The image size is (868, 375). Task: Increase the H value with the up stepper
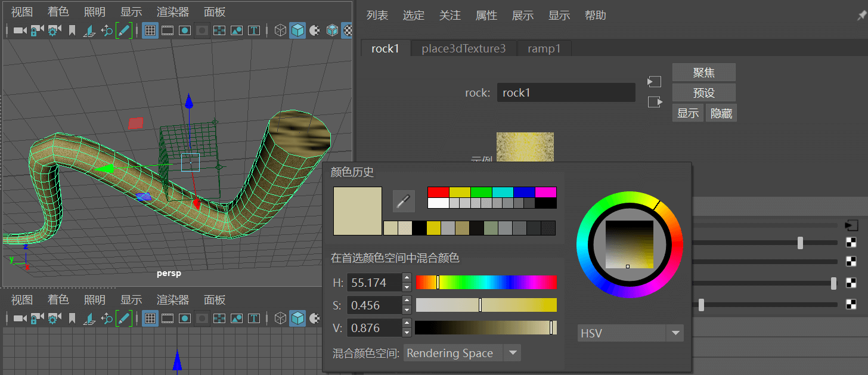point(407,277)
